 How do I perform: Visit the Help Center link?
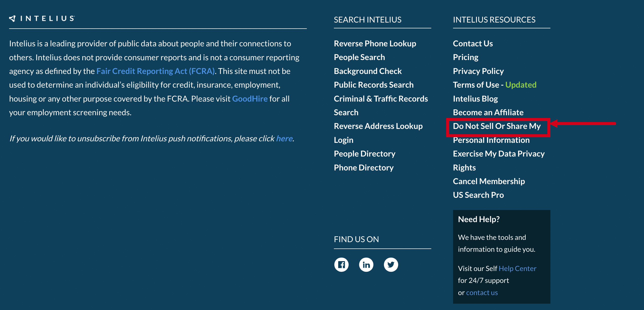[517, 268]
